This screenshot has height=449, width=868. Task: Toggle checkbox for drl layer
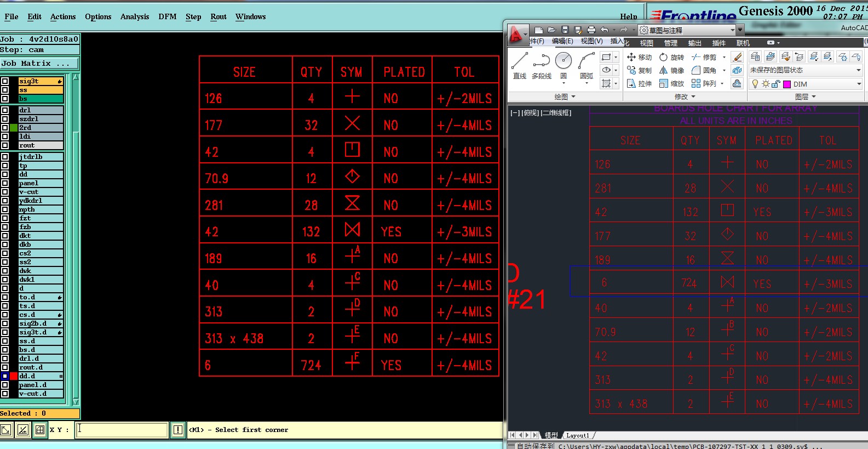pos(5,110)
